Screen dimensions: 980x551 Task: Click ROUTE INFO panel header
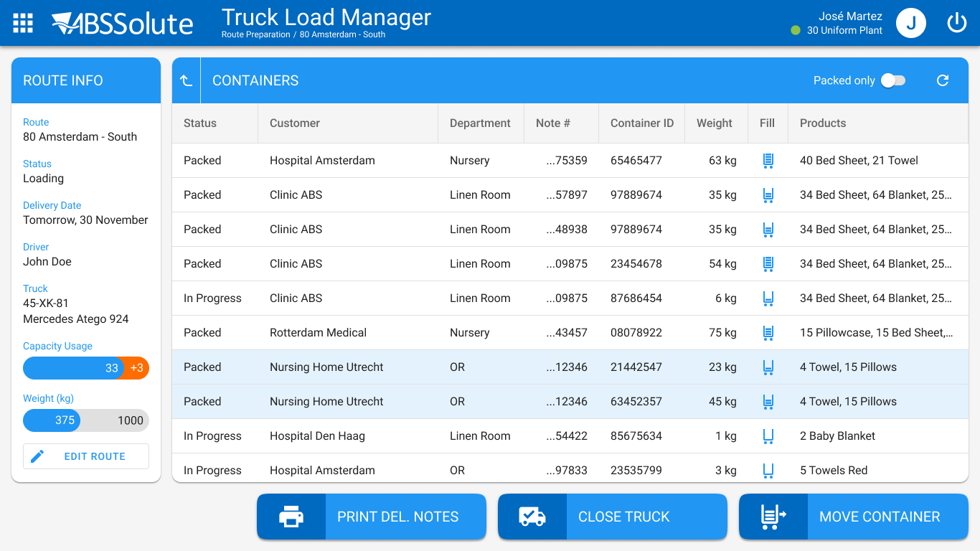coord(86,80)
